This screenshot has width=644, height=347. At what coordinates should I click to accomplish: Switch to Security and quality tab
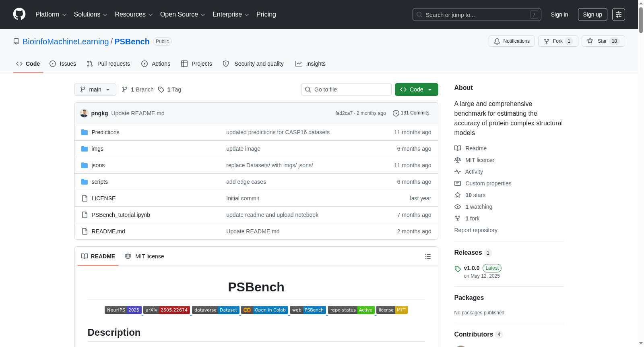tap(253, 64)
